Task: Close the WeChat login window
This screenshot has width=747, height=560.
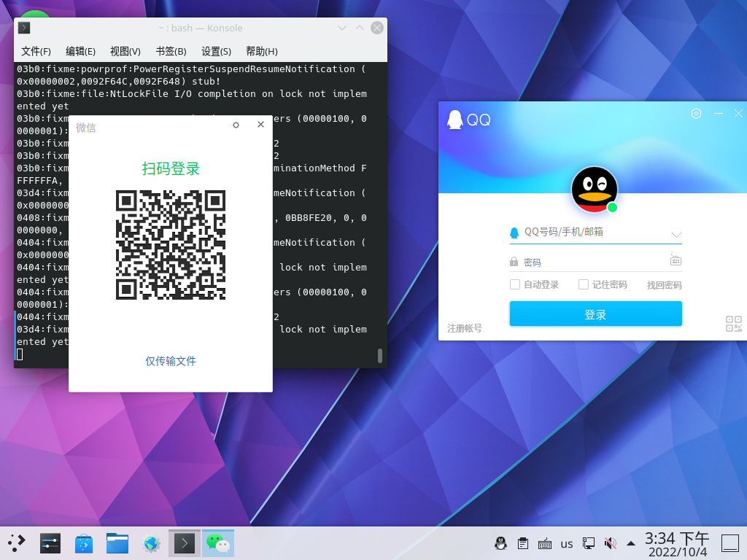Action: click(260, 124)
